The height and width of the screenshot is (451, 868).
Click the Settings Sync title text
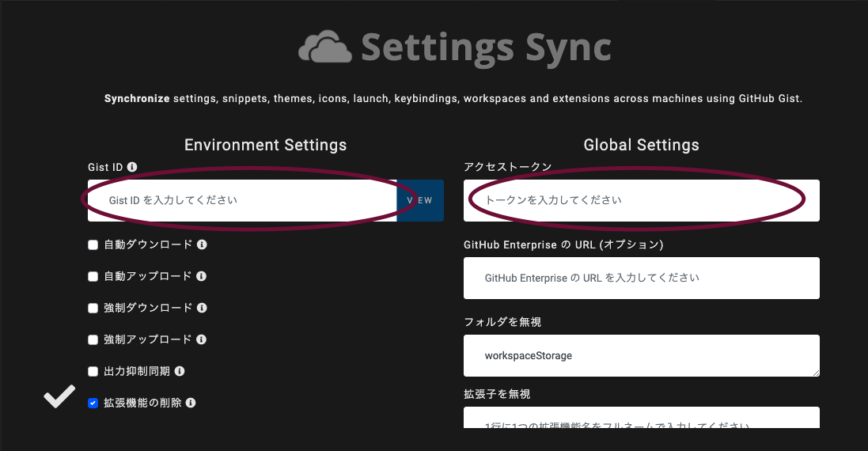tap(486, 47)
